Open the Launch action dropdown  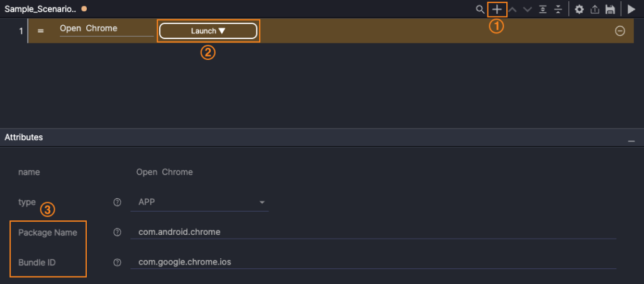tap(208, 31)
